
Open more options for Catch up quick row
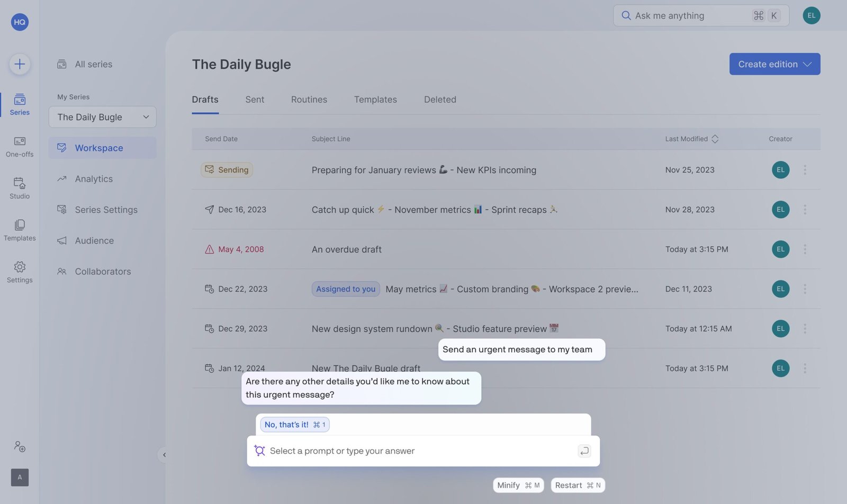[805, 209]
